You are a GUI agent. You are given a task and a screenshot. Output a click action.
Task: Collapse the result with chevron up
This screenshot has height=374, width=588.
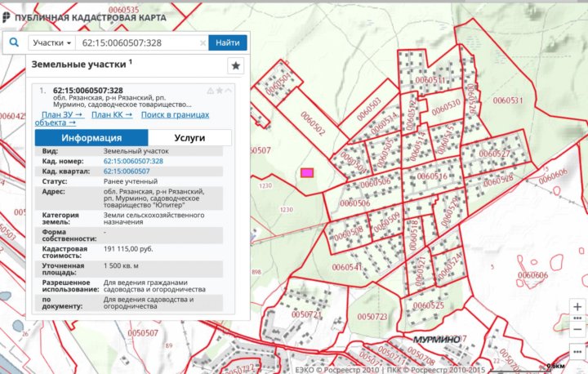[x=229, y=91]
